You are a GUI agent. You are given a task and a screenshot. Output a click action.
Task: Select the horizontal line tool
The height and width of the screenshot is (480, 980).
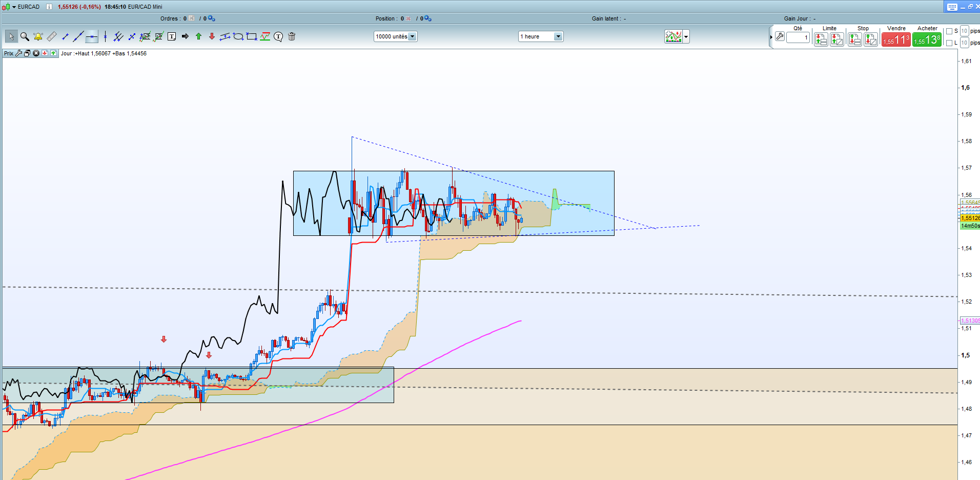pyautogui.click(x=92, y=36)
